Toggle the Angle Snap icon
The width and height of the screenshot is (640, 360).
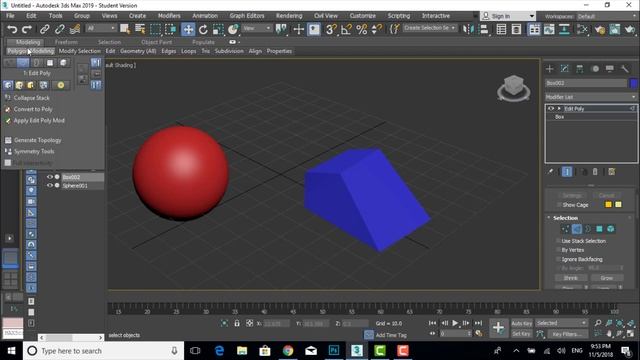tap(346, 29)
